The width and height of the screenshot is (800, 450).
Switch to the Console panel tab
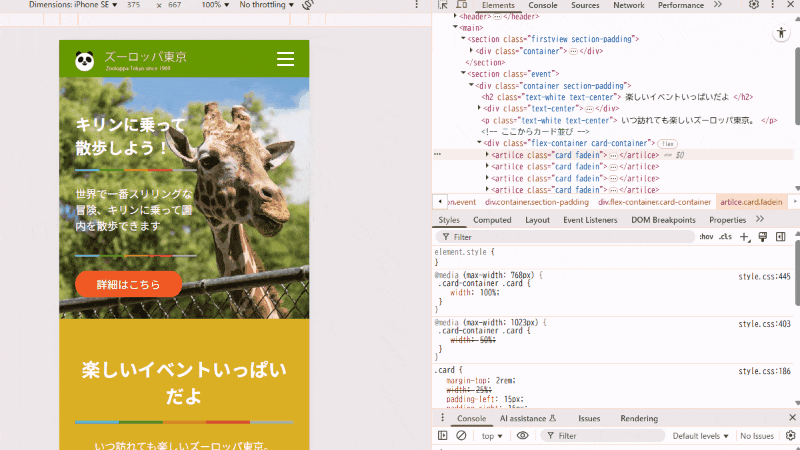[x=542, y=5]
